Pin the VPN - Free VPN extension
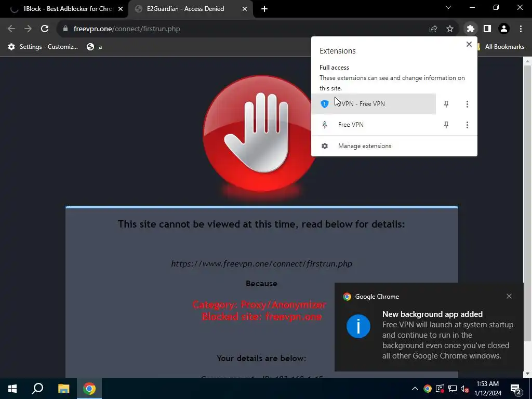 point(446,104)
